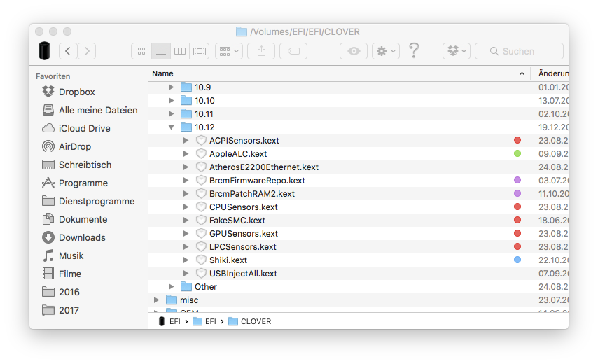The height and width of the screenshot is (364, 598).
Task: Collapse the 10.12 folder
Action: tap(172, 127)
